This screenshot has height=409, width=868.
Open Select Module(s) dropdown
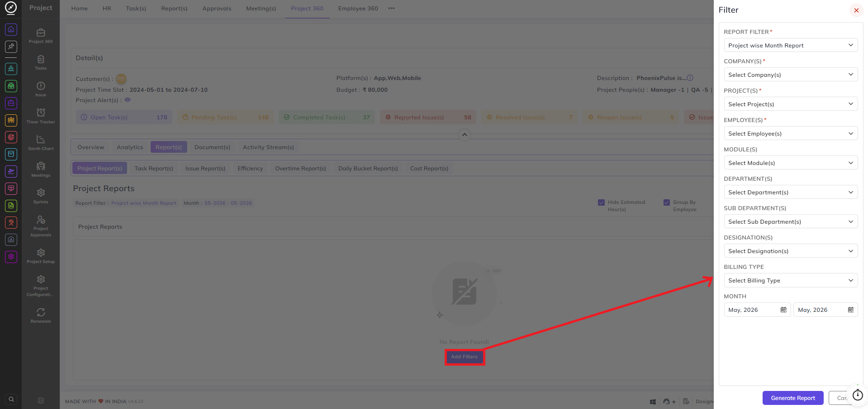(x=791, y=163)
